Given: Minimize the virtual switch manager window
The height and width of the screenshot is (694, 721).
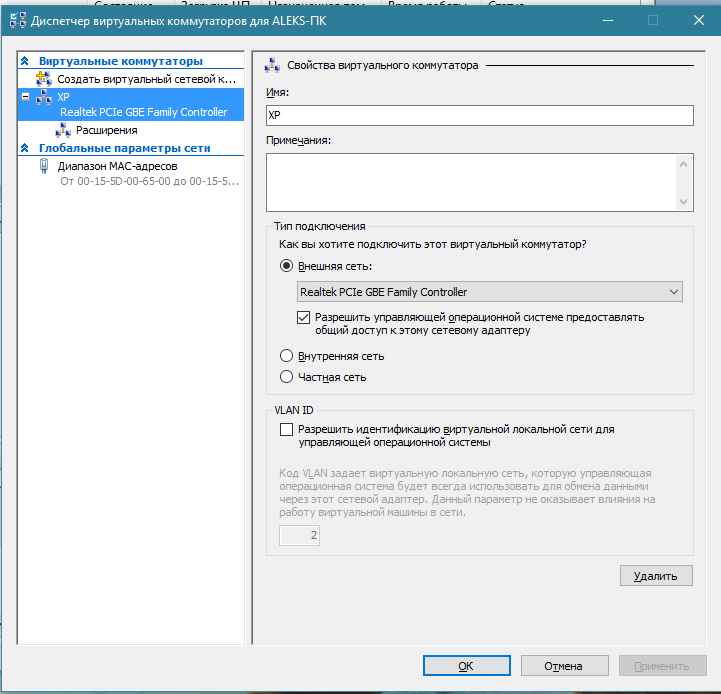Looking at the screenshot, I should [x=608, y=20].
